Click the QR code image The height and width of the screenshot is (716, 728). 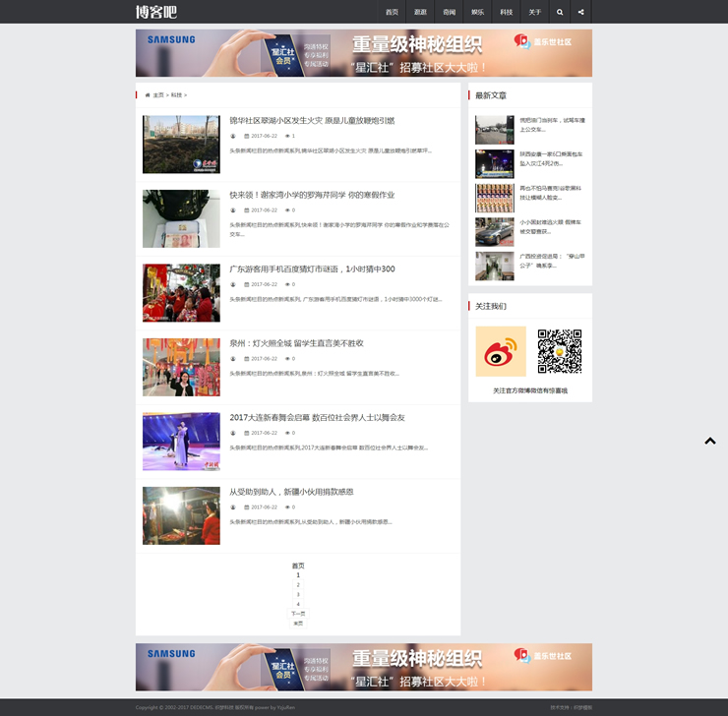point(560,351)
